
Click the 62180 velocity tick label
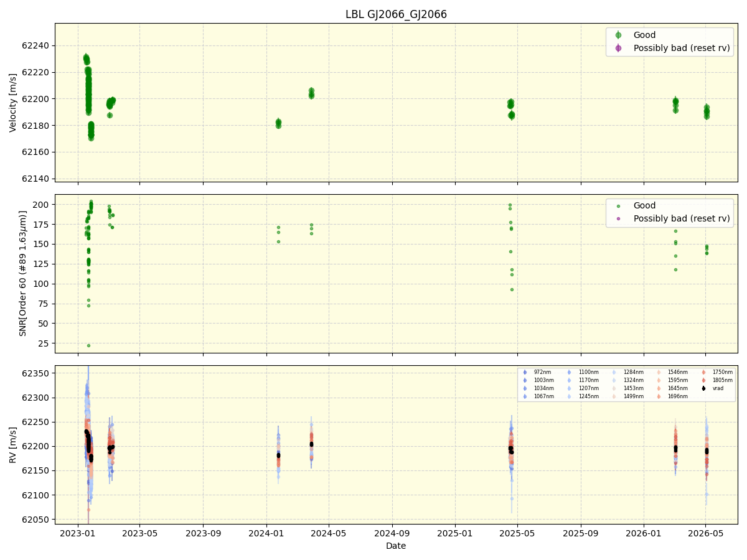pyautogui.click(x=37, y=126)
